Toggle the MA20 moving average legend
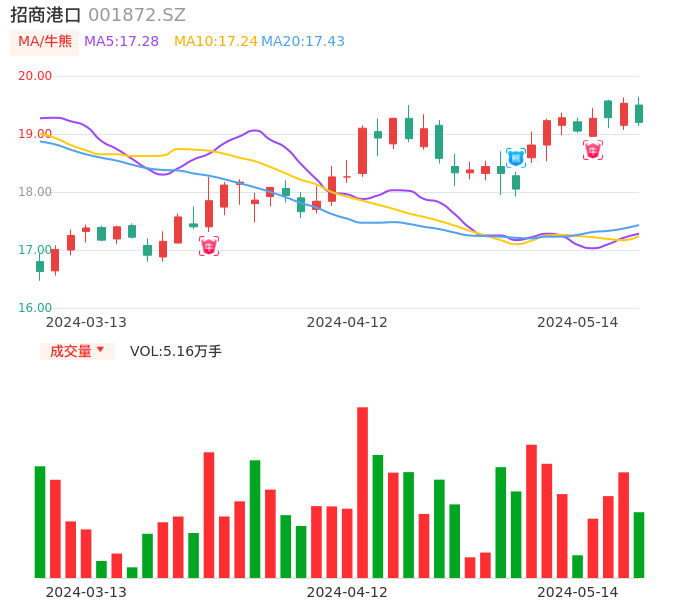Viewport: 686px width, 606px height. point(302,41)
